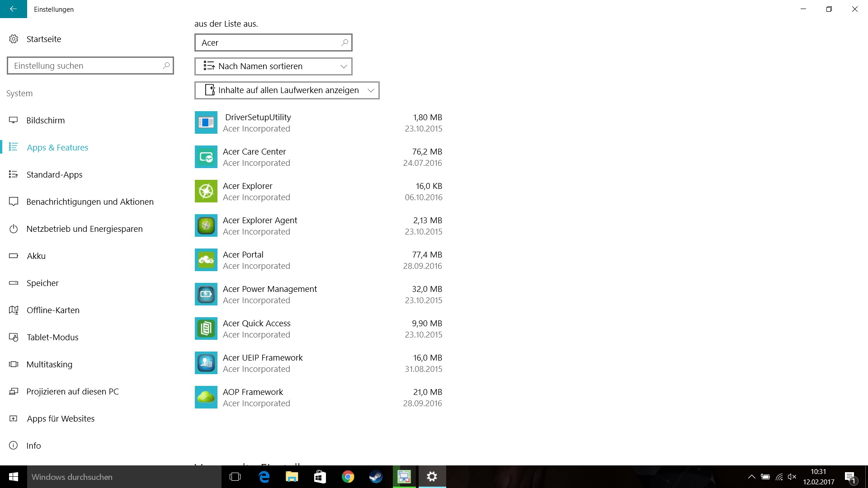Click the Acer Explorer compass icon
This screenshot has height=488, width=868.
(206, 191)
